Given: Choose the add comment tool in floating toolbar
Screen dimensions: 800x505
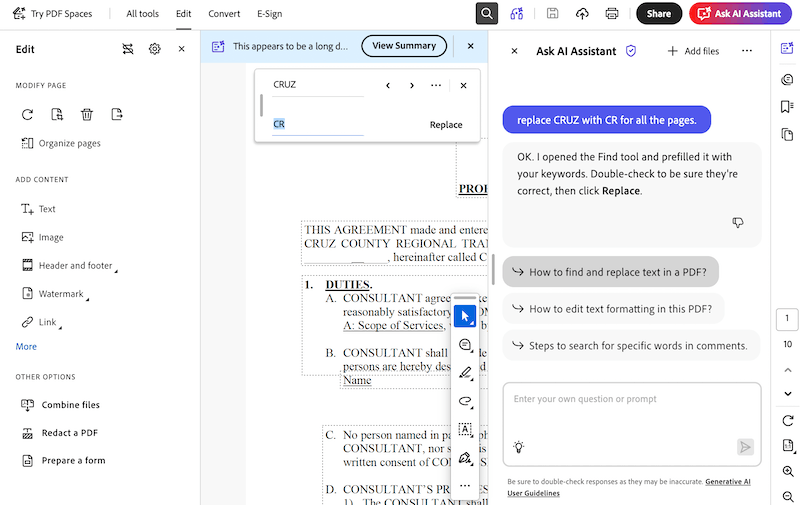Looking at the screenshot, I should pyautogui.click(x=465, y=345).
